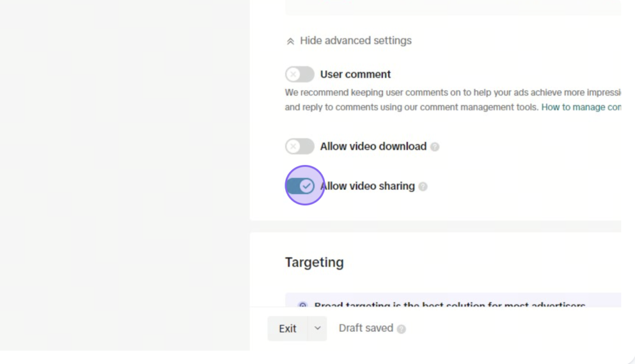The image size is (635, 364).
Task: Click the help icon beside Allow video sharing
Action: (x=423, y=186)
